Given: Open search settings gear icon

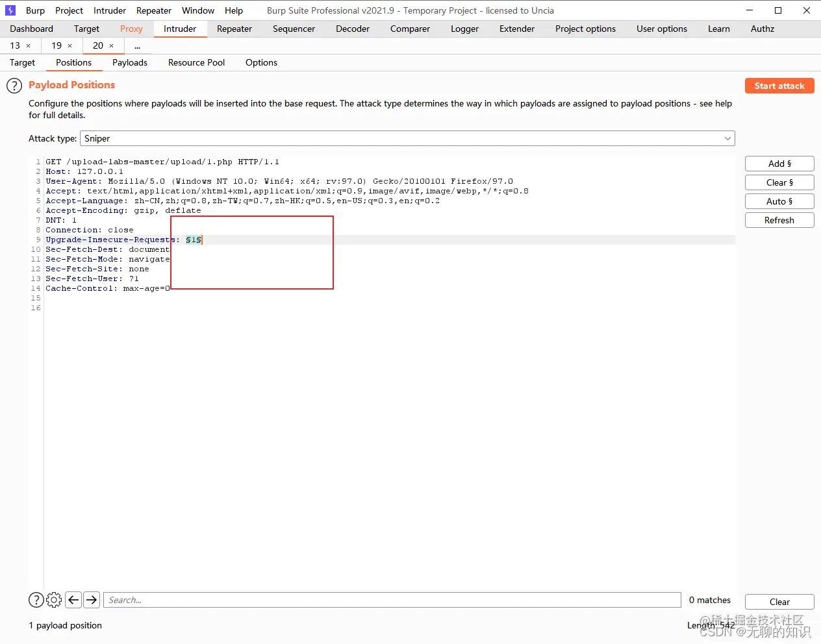Looking at the screenshot, I should [55, 600].
